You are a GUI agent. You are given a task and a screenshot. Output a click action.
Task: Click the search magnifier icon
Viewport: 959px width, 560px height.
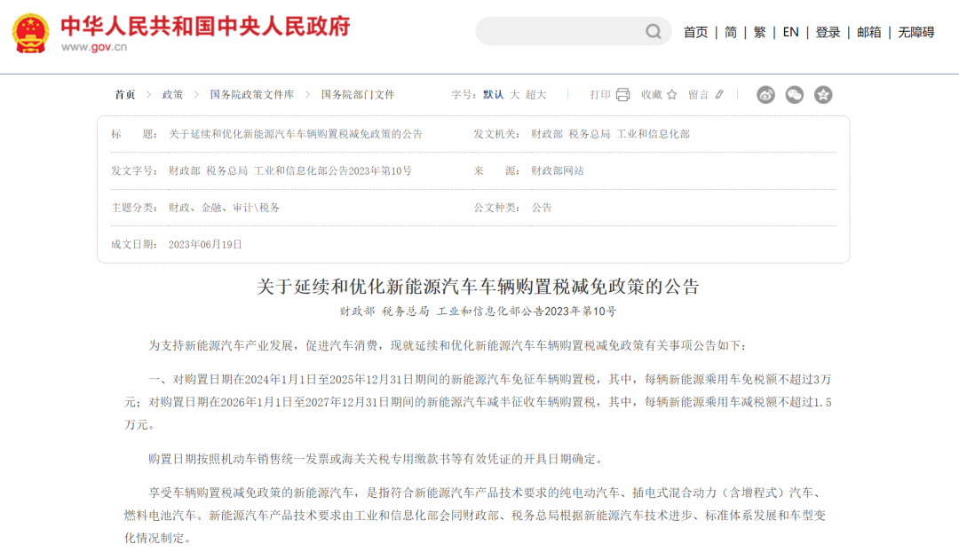click(x=654, y=32)
